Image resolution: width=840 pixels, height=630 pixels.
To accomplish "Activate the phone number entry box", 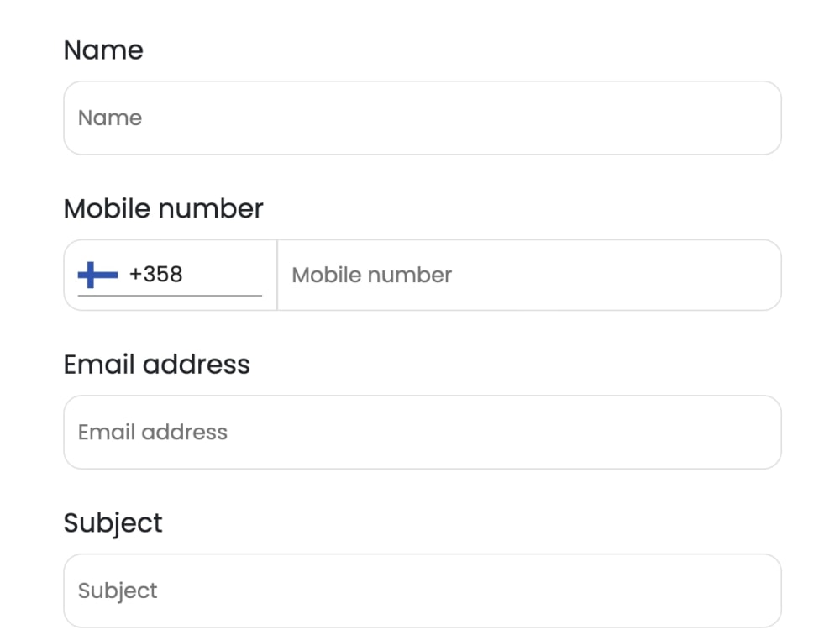I will click(529, 275).
